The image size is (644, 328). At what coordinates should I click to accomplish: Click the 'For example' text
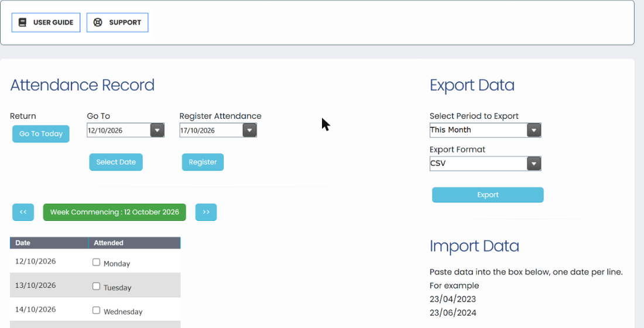pos(454,286)
